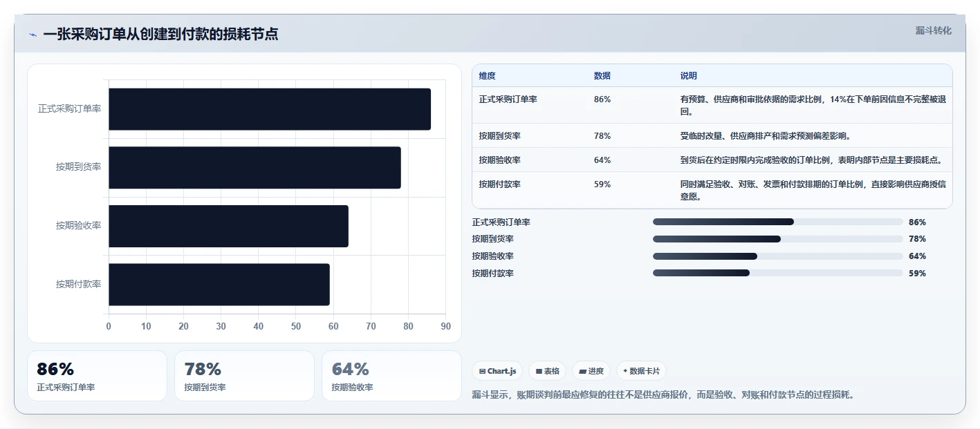Click the x-axis tick labeled 0

pyautogui.click(x=109, y=327)
